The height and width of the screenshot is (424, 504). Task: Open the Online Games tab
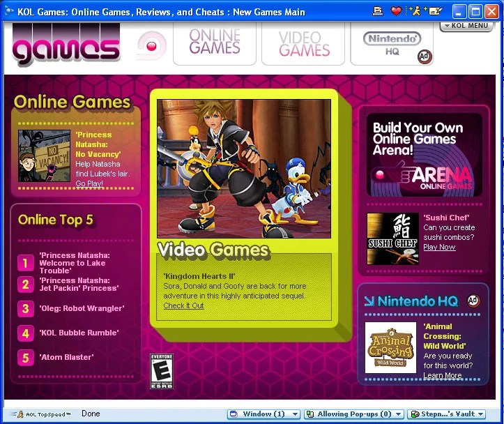coord(215,43)
